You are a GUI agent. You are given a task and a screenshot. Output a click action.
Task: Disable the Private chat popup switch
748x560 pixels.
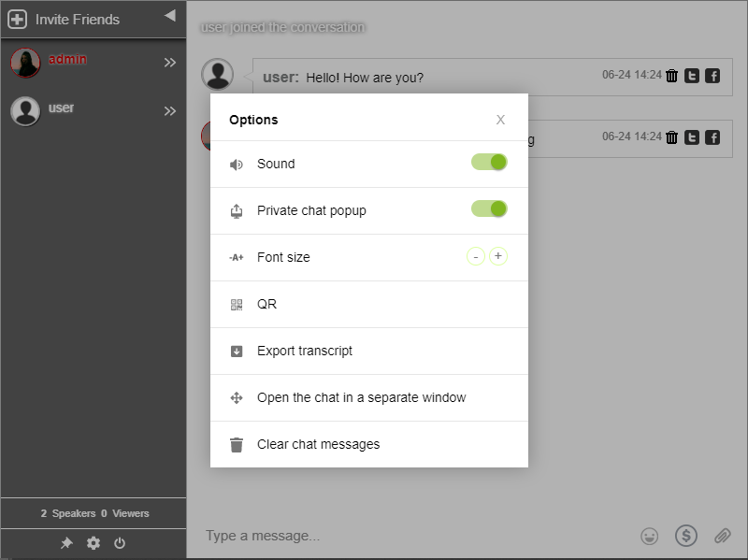coord(489,208)
